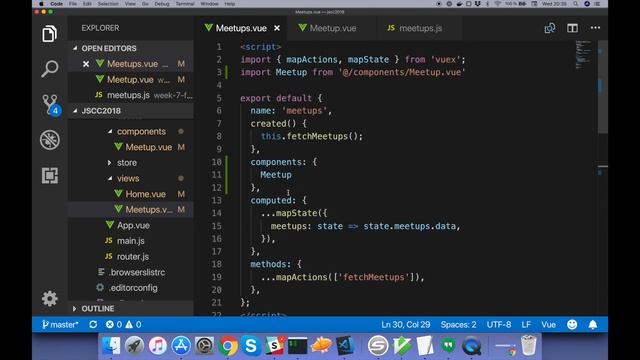Change language mode Vue

548,324
